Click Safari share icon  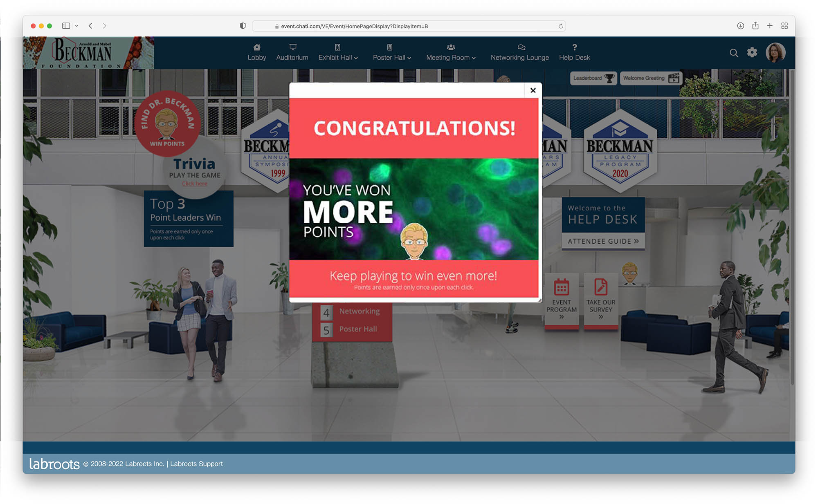pyautogui.click(x=755, y=26)
